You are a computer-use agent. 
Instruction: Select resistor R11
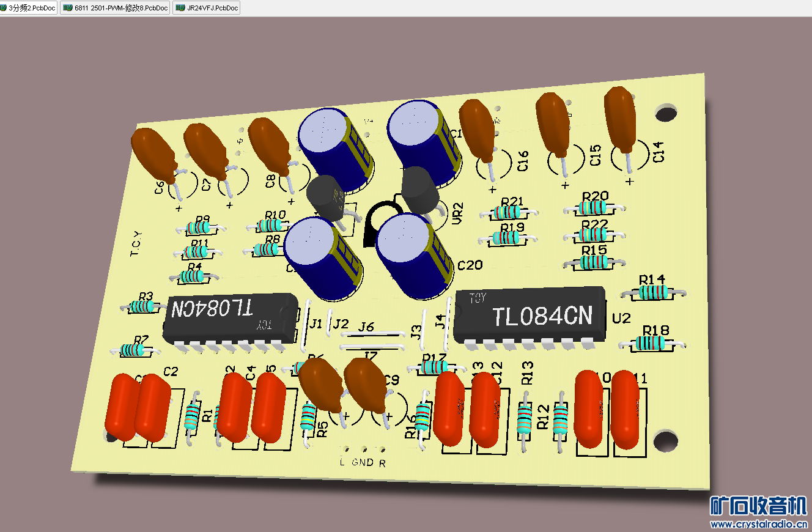pos(197,252)
